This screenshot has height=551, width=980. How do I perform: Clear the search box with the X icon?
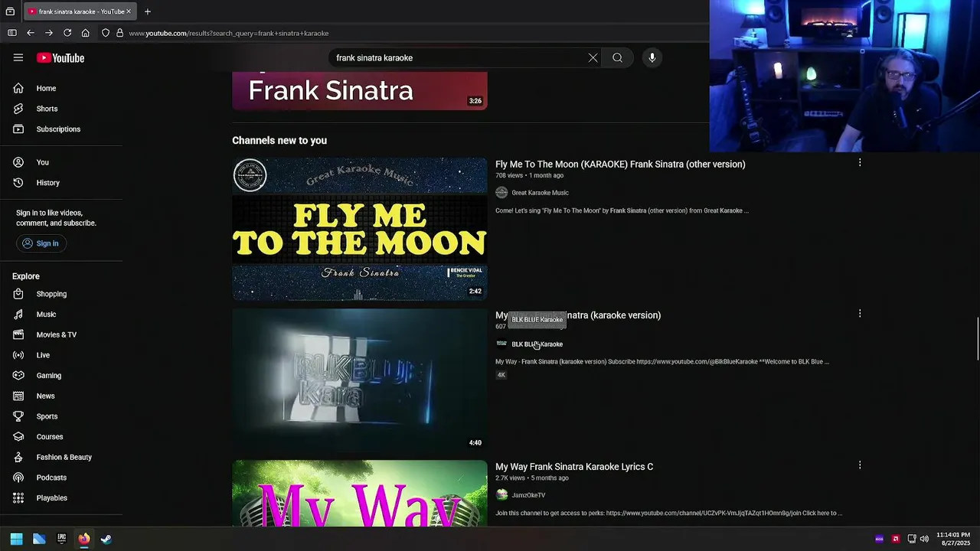pyautogui.click(x=593, y=57)
